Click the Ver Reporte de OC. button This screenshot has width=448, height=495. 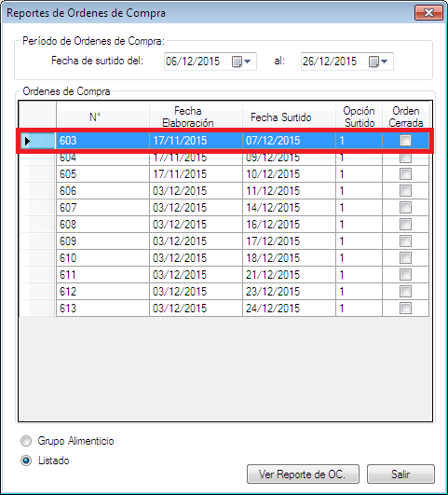(303, 474)
